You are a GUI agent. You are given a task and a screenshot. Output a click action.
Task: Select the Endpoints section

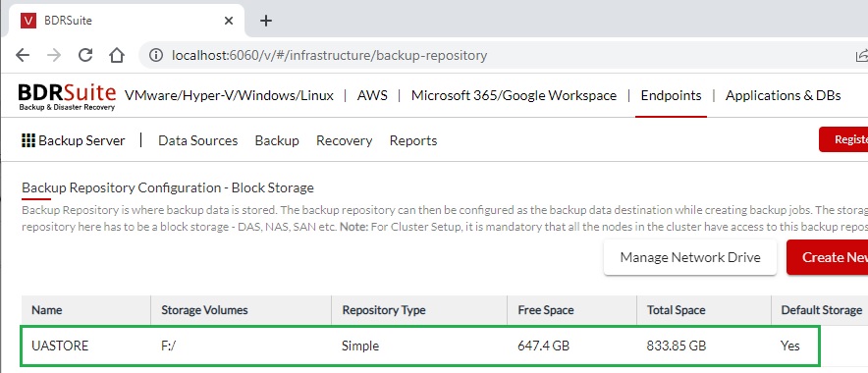671,95
